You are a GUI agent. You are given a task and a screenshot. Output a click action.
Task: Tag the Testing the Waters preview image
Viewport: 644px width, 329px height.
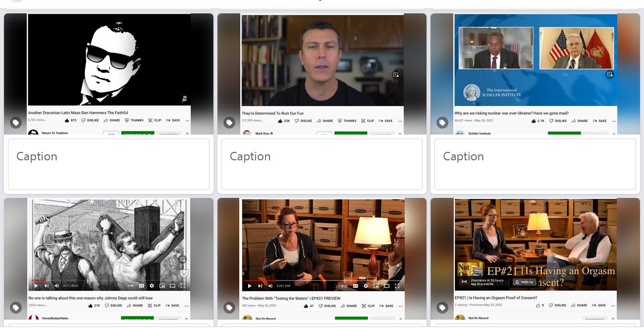pos(229,308)
